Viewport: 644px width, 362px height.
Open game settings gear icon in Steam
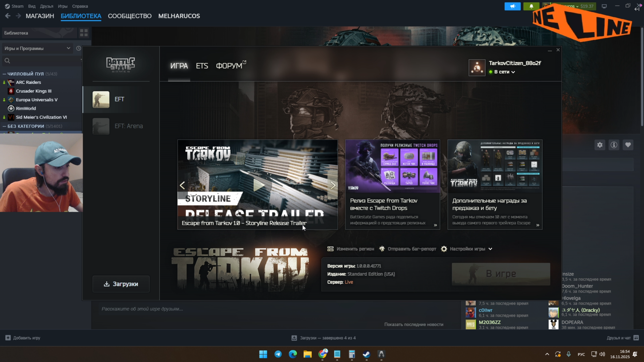pyautogui.click(x=600, y=145)
